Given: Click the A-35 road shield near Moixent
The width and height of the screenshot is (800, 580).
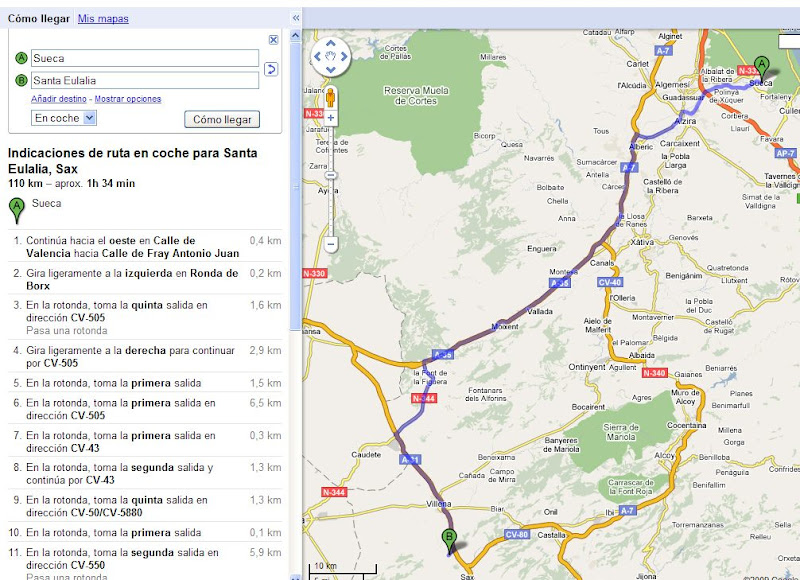Looking at the screenshot, I should tap(442, 354).
